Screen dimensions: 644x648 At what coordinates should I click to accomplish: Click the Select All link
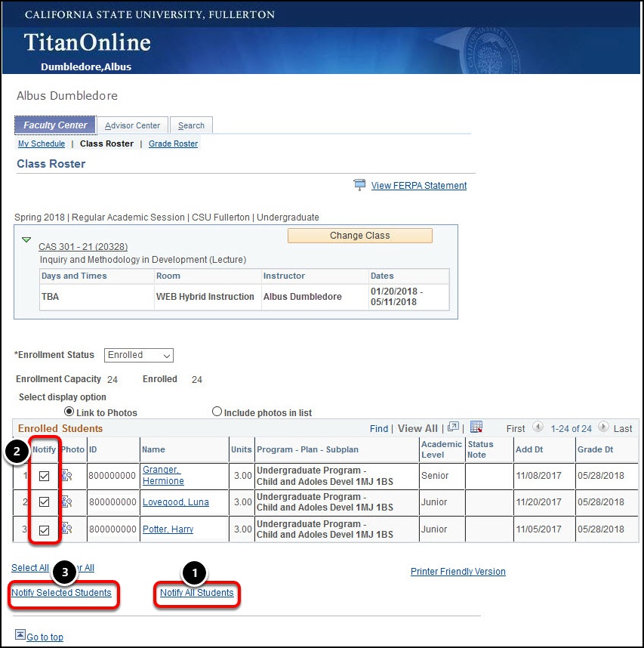tap(30, 568)
